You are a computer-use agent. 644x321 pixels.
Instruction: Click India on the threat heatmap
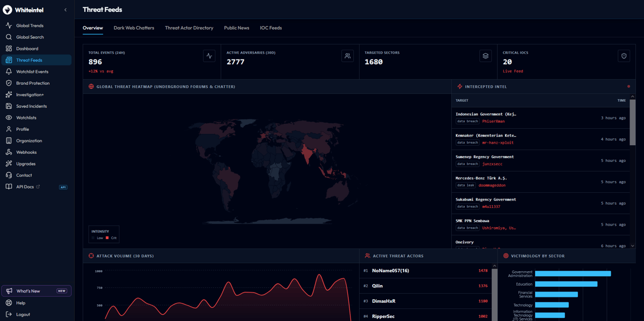pos(308,154)
